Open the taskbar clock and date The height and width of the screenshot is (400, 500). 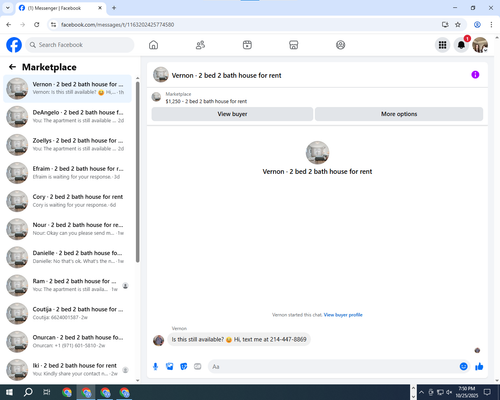tap(466, 392)
